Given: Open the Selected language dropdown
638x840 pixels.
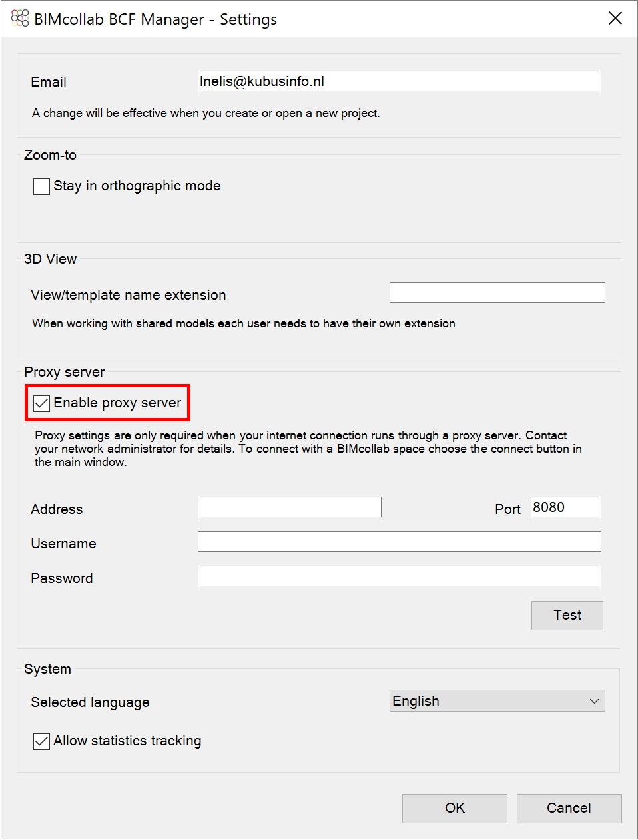Looking at the screenshot, I should 497,701.
